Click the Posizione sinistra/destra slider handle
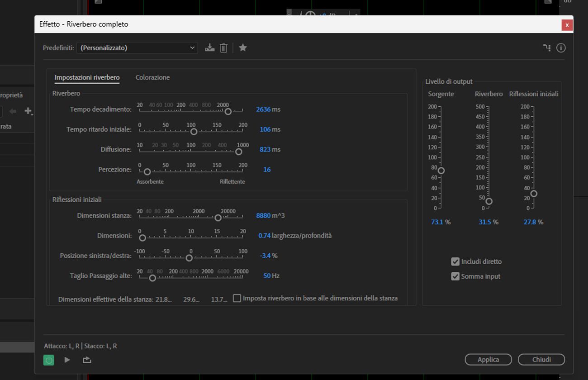 [x=189, y=258]
